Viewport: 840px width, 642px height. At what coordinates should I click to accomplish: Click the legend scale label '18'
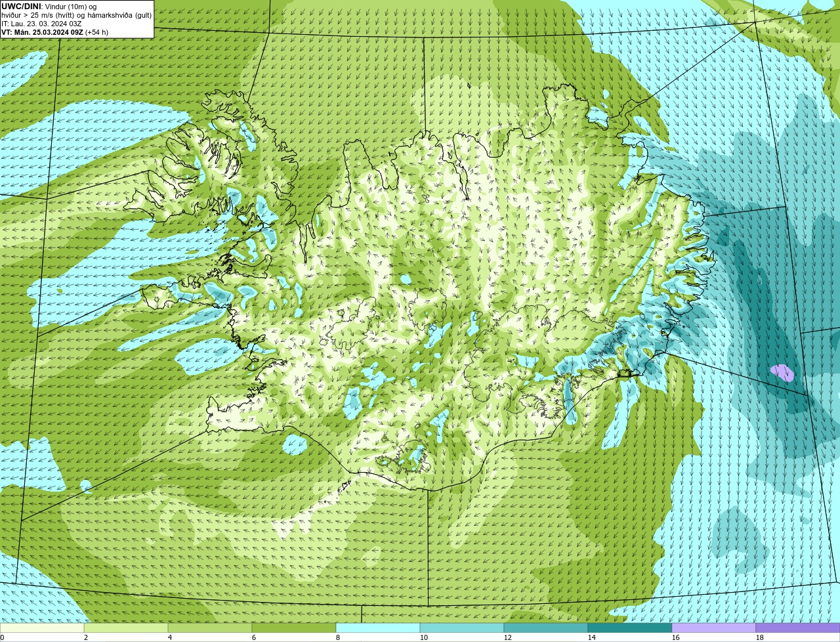[760, 637]
